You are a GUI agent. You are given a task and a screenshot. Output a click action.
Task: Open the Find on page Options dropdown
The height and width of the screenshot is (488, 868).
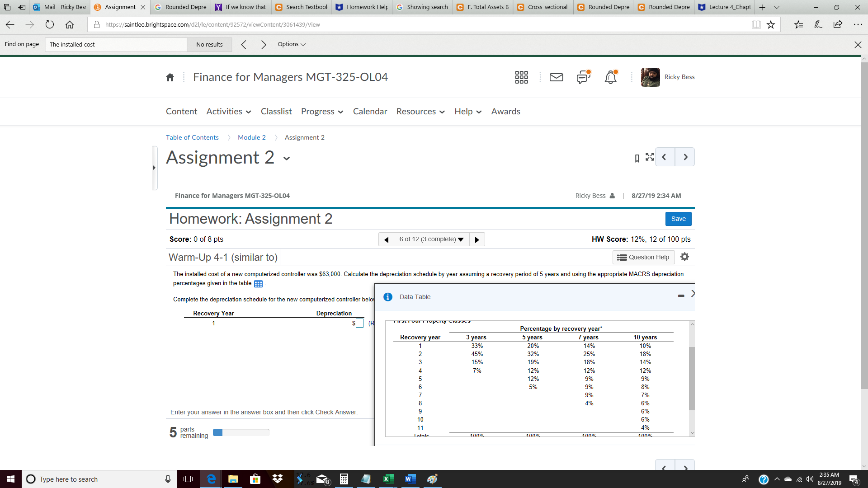click(292, 44)
